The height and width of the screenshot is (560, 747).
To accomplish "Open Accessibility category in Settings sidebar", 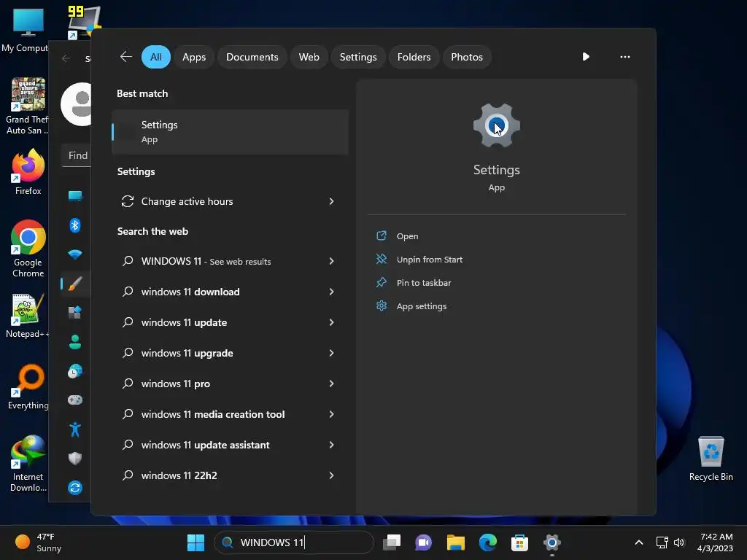I will (75, 429).
